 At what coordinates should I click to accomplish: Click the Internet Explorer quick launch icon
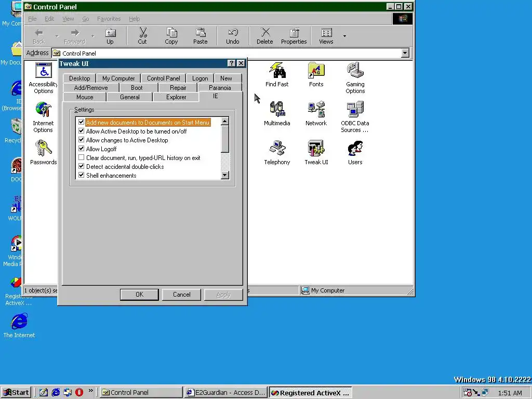pyautogui.click(x=56, y=392)
